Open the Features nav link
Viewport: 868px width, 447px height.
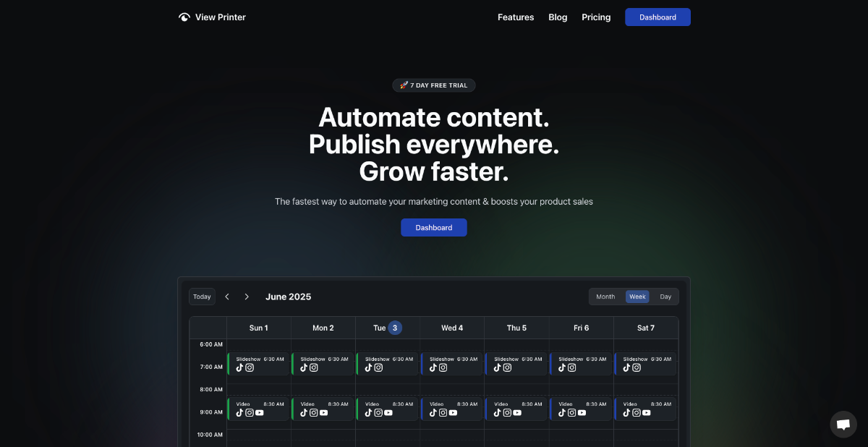516,17
